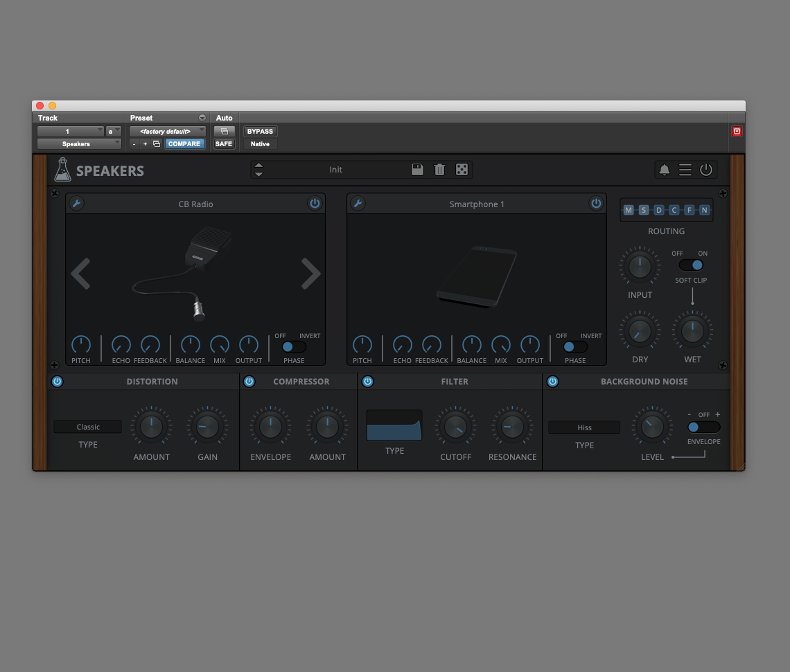Click the ENVELOPE slider in Background Noise
Screen dimensions: 790x672
tap(703, 428)
